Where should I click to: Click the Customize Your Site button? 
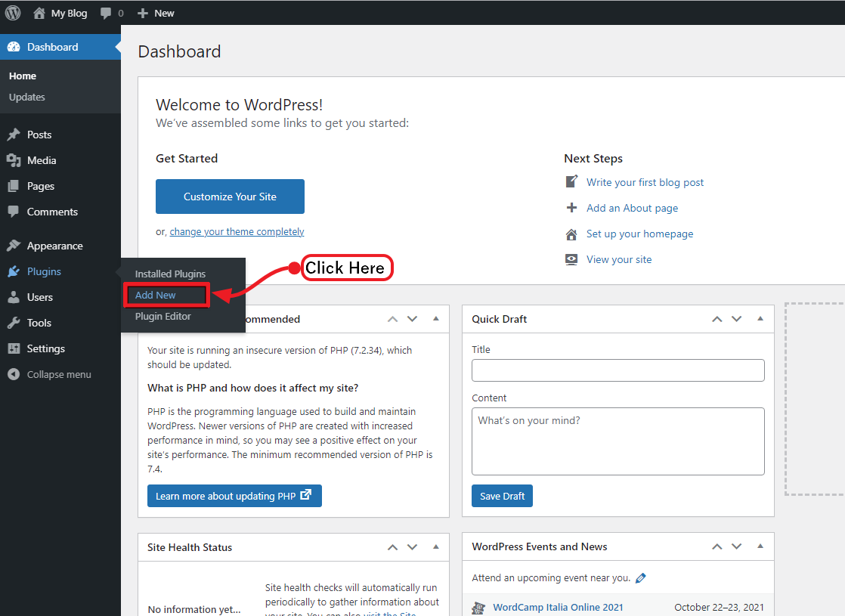click(230, 197)
